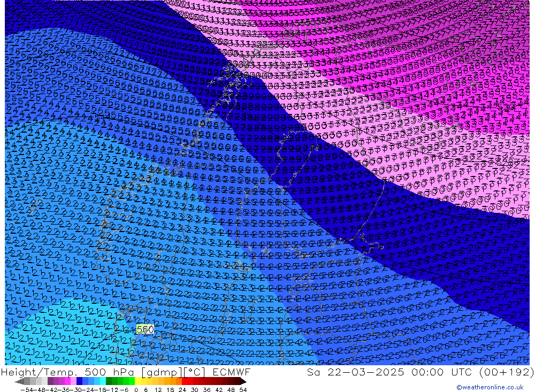The height and width of the screenshot is (392, 535).
Task: Select the Height/Temp. 500 hPa ECMWF title
Action: (126, 372)
